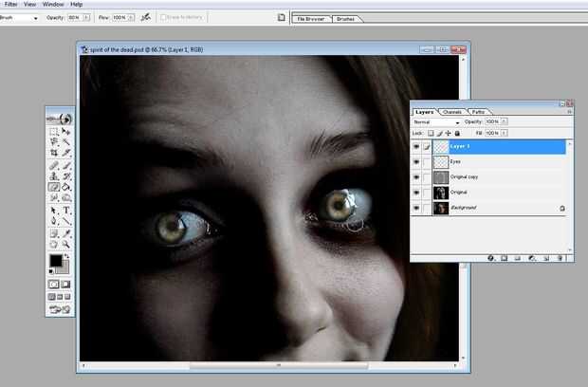
Task: Open the palette toggle icon in options bar
Action: pos(282,17)
